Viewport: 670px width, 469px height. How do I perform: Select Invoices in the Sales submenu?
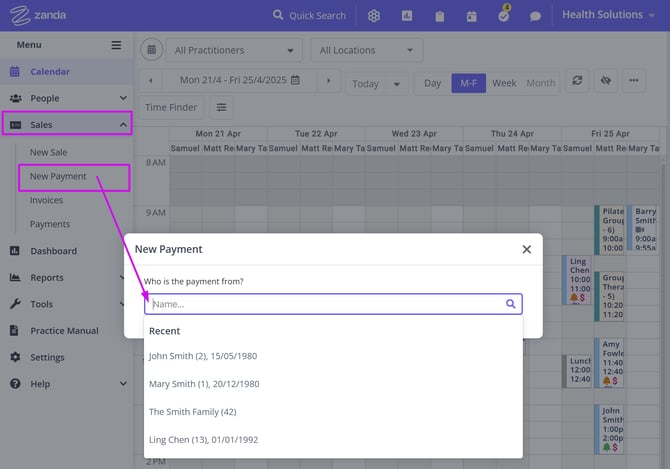[x=46, y=200]
